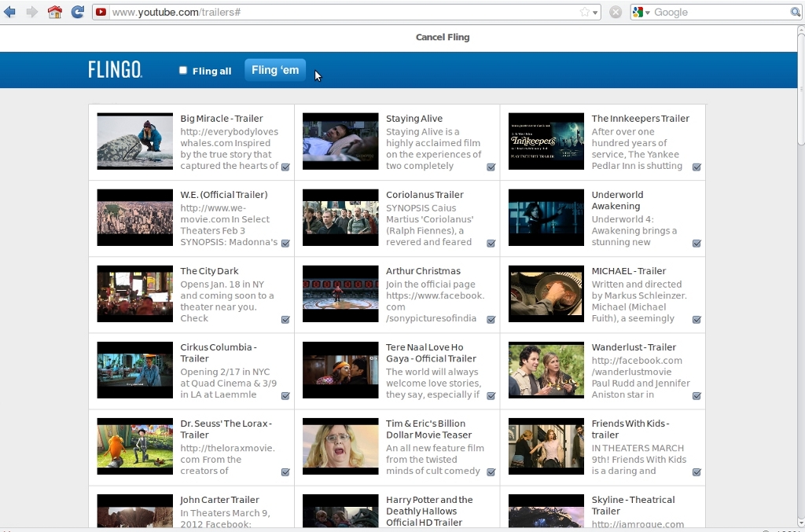Toggle checkbox for Arthur Christmas
805x532 pixels.
coord(491,320)
